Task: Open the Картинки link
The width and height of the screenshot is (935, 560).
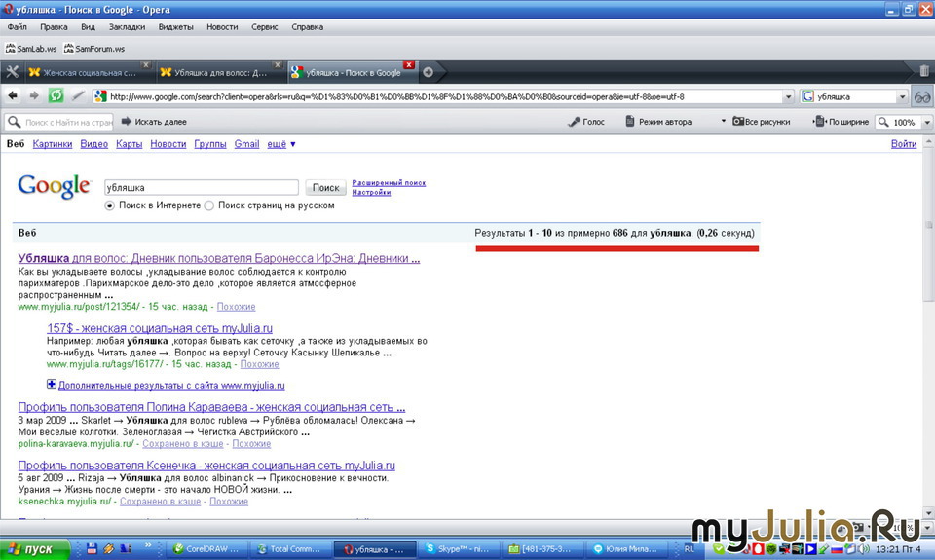Action: tap(53, 144)
